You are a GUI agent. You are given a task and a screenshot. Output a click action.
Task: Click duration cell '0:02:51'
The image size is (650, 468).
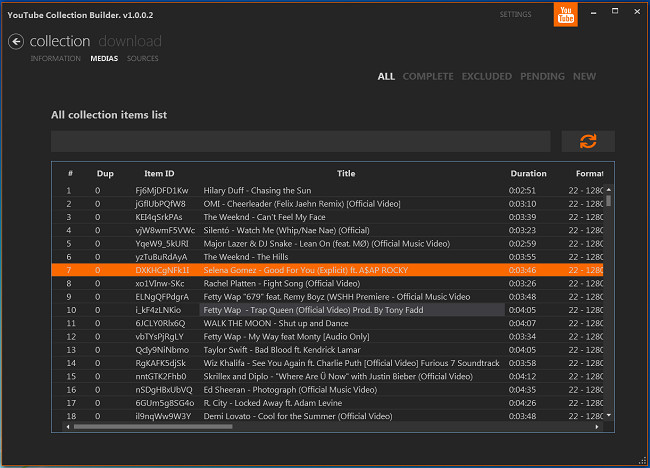[522, 191]
